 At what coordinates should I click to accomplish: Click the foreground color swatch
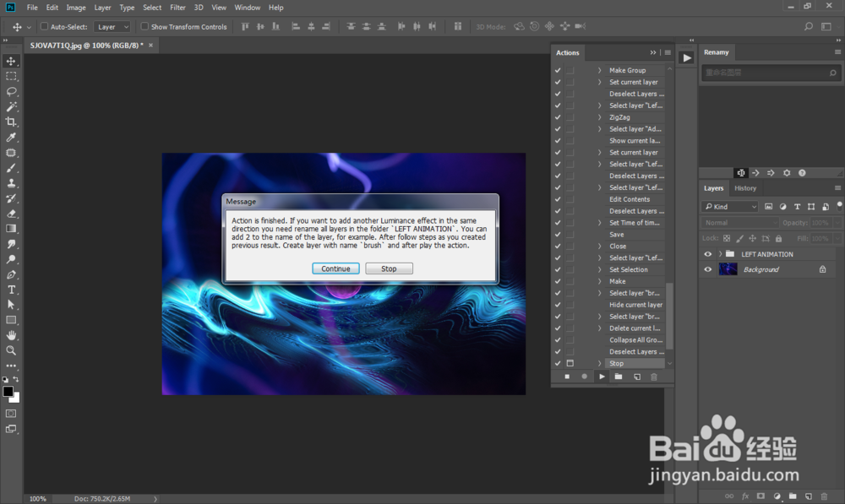tap(8, 392)
